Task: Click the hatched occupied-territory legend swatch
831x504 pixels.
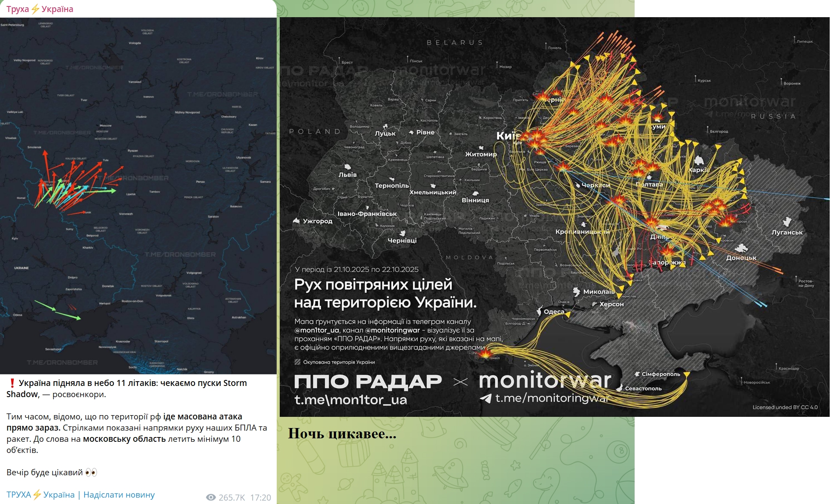Action: tap(297, 362)
